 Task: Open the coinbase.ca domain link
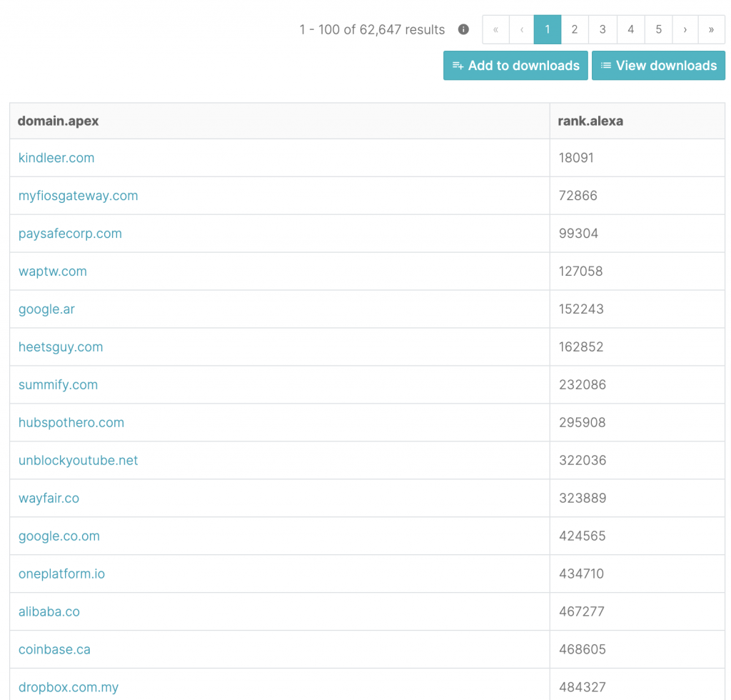point(54,650)
